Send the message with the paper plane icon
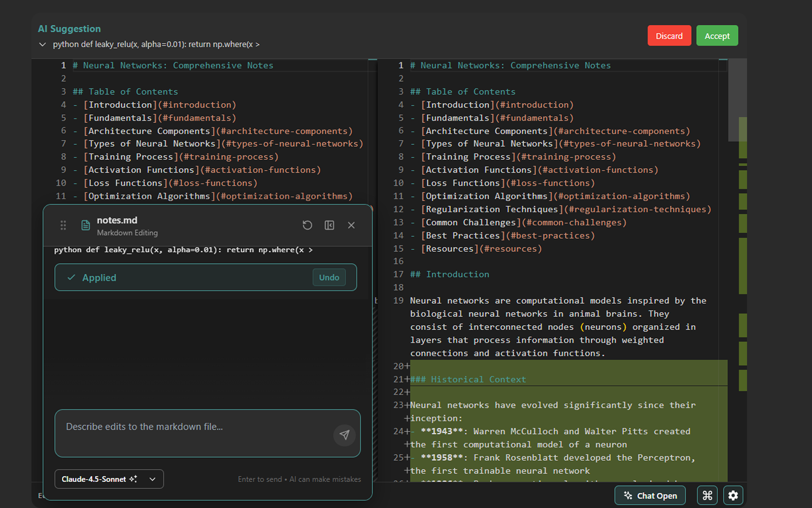This screenshot has width=812, height=508. tap(344, 435)
